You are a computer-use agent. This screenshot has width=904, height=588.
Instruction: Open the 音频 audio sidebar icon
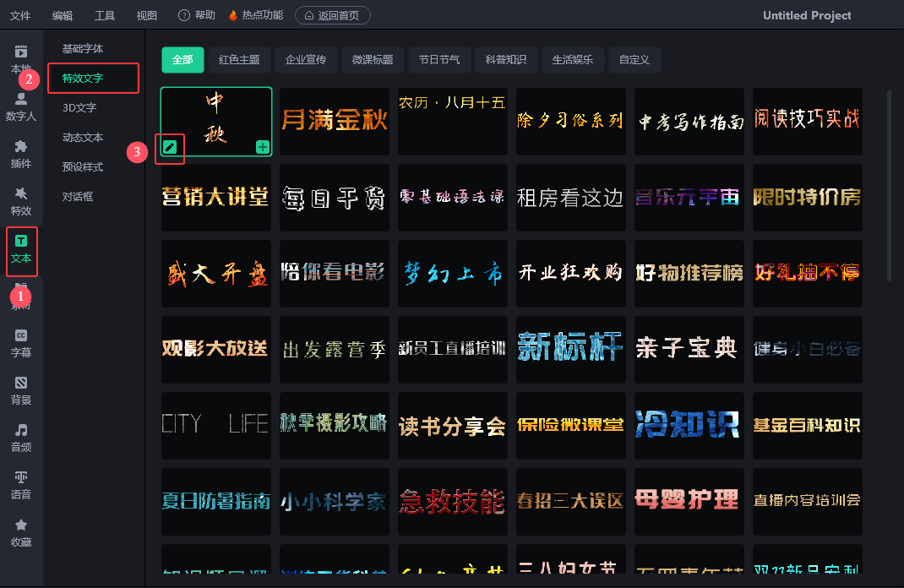21,438
